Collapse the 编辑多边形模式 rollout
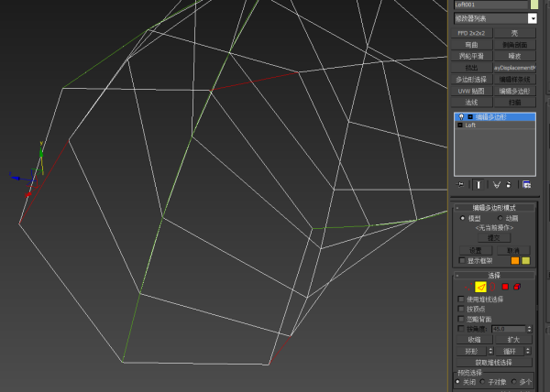 click(x=494, y=208)
